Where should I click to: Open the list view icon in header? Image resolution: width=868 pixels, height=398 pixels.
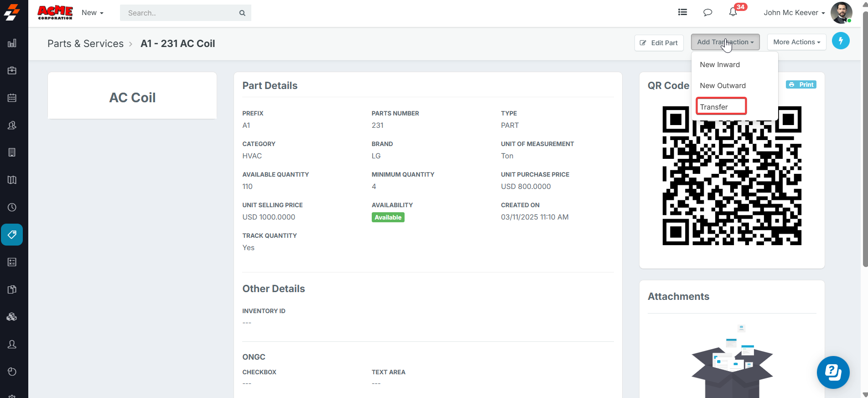(x=682, y=12)
